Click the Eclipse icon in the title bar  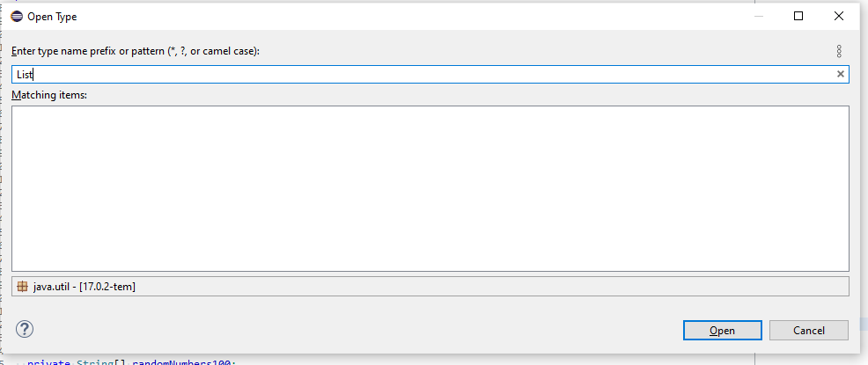click(x=17, y=17)
